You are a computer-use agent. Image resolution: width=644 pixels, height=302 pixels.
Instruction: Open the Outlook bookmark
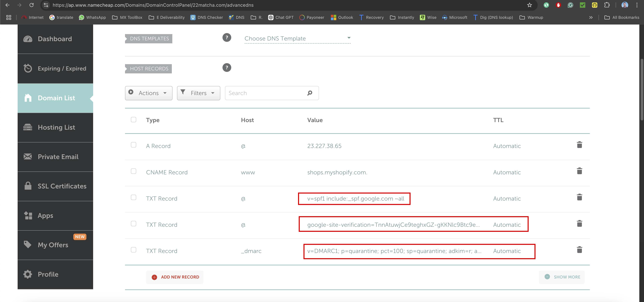342,17
